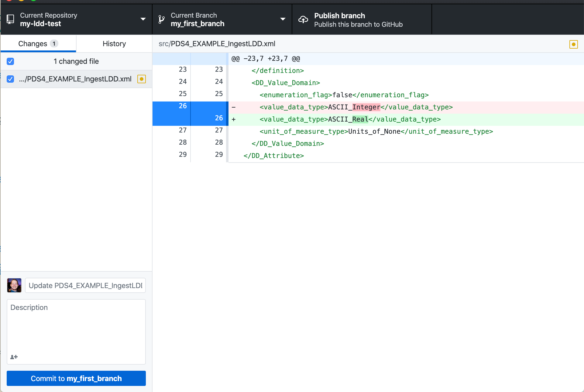This screenshot has height=392, width=584.
Task: Click the Description input field
Action: 76,331
